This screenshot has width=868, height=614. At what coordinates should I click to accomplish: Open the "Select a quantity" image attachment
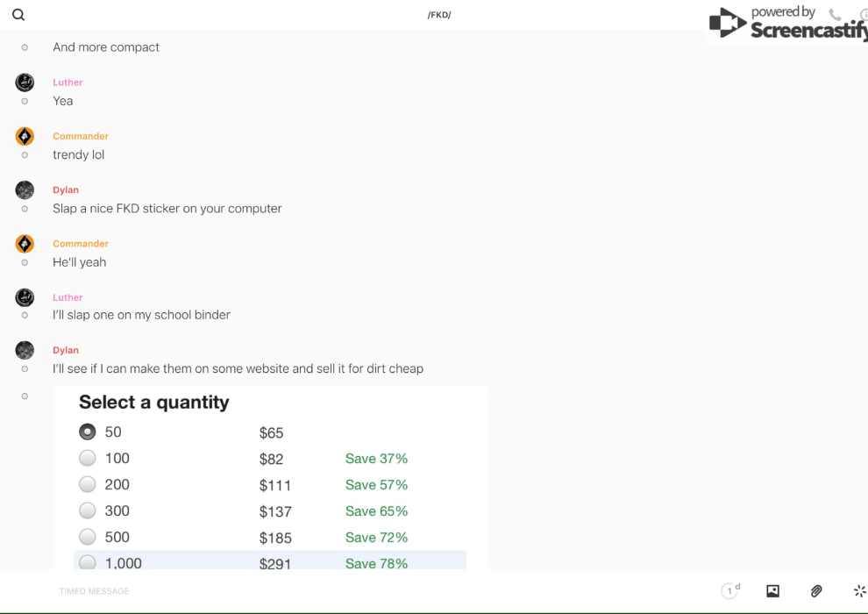click(269, 478)
